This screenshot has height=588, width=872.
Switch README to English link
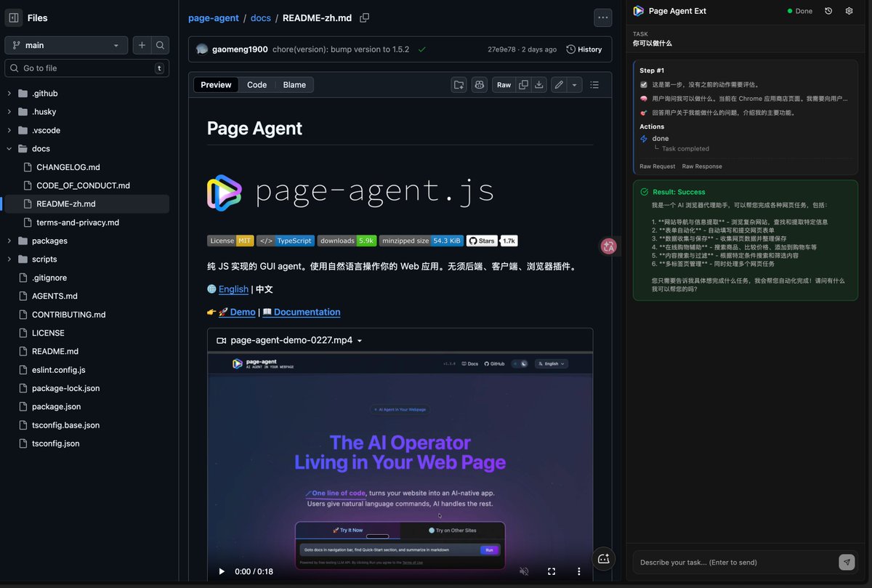(x=233, y=289)
